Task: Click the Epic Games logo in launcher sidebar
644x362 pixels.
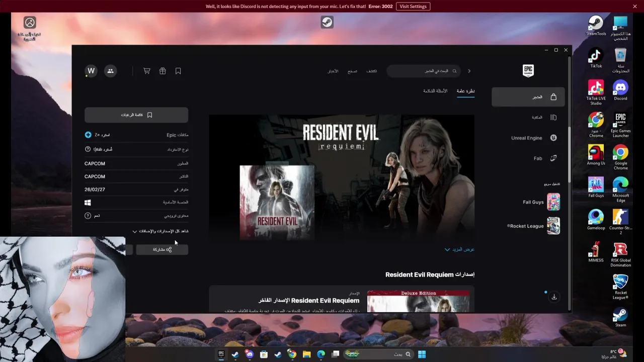Action: pyautogui.click(x=528, y=71)
